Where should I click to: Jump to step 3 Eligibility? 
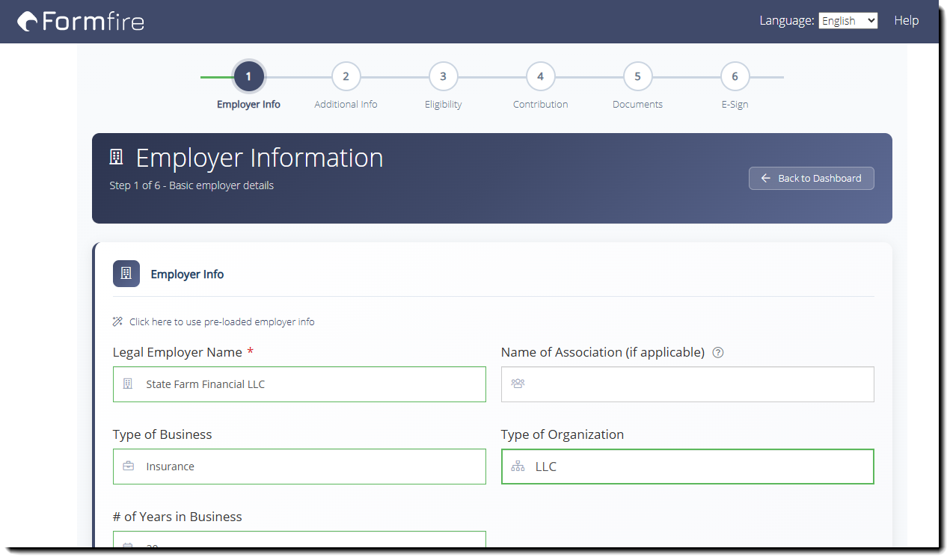(443, 76)
